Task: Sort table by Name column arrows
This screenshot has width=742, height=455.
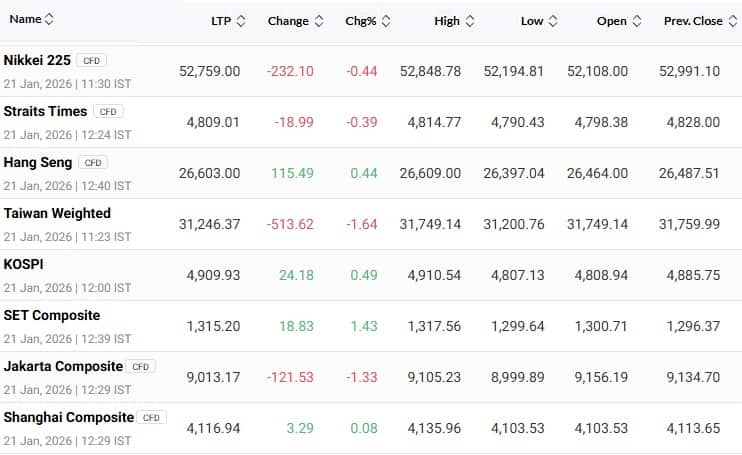Action: point(49,19)
